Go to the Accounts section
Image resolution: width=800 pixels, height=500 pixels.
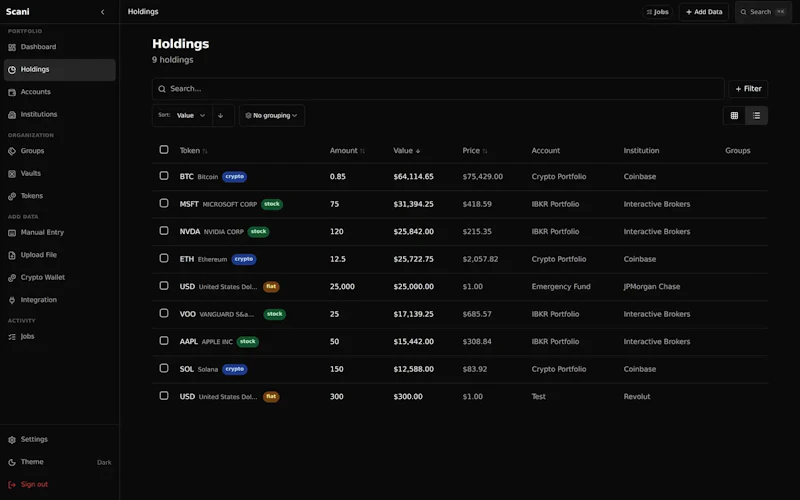click(x=60, y=92)
